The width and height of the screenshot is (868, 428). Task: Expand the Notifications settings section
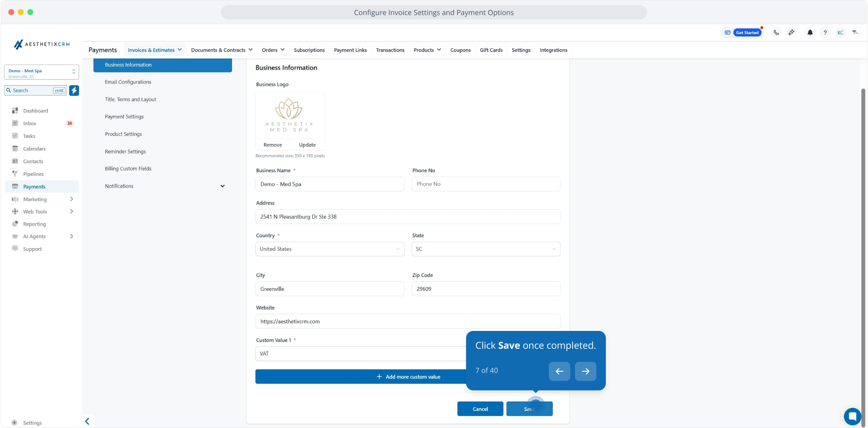point(223,186)
